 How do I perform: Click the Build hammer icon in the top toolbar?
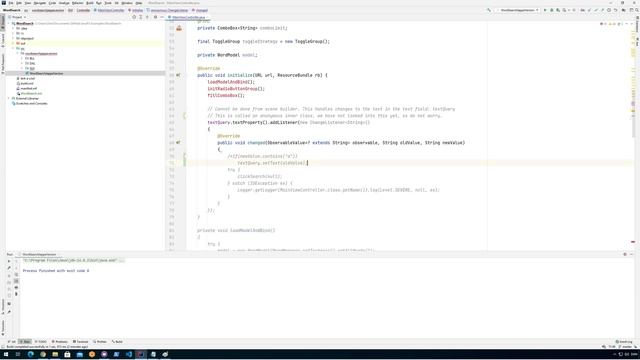(x=489, y=10)
